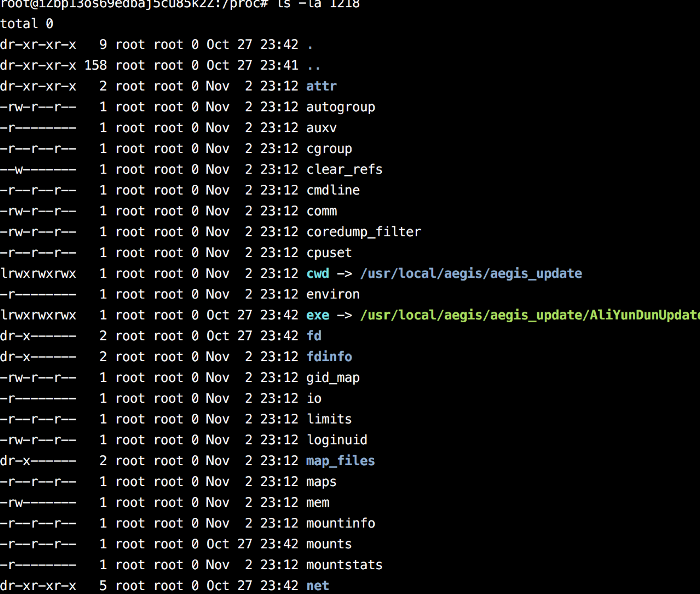The height and width of the screenshot is (594, 700).
Task: Click the fdinfo directory entry
Action: tap(329, 357)
